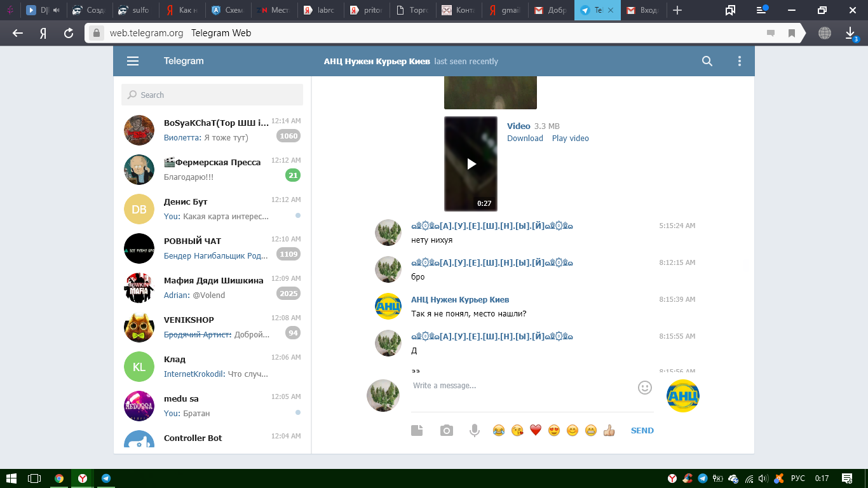Click the Yandex home Я button in toolbar
This screenshot has width=868, height=488.
[x=43, y=33]
